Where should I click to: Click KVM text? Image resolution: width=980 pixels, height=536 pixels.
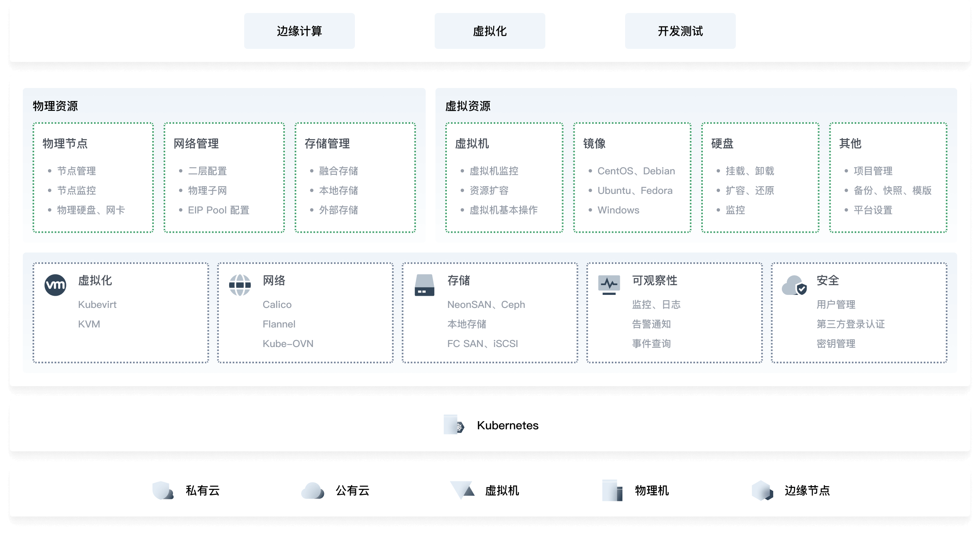coord(89,324)
